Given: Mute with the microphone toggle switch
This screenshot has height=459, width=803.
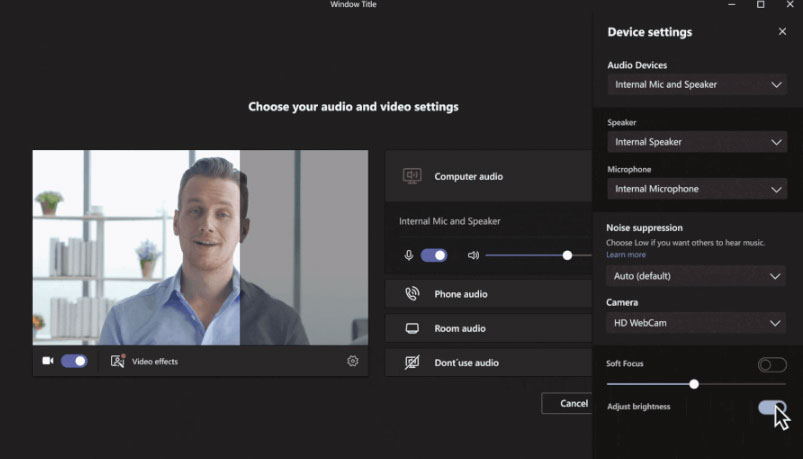Looking at the screenshot, I should (x=434, y=255).
